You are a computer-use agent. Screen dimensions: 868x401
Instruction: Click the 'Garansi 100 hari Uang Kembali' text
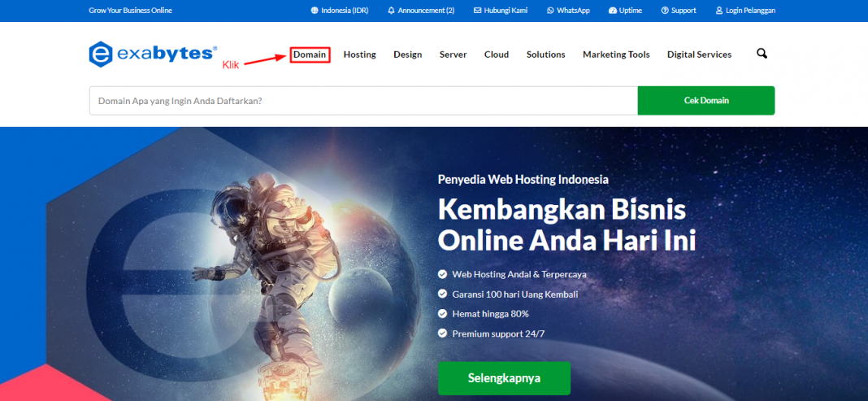tap(514, 294)
